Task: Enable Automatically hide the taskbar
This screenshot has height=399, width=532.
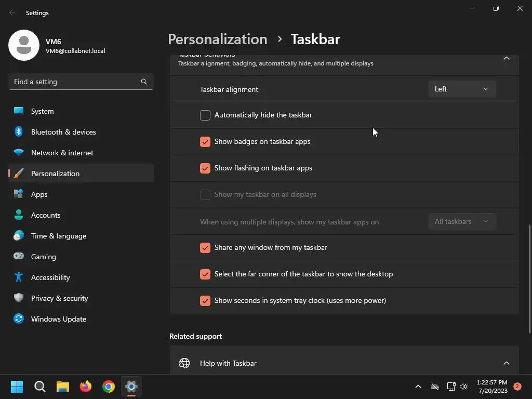Action: coord(205,115)
